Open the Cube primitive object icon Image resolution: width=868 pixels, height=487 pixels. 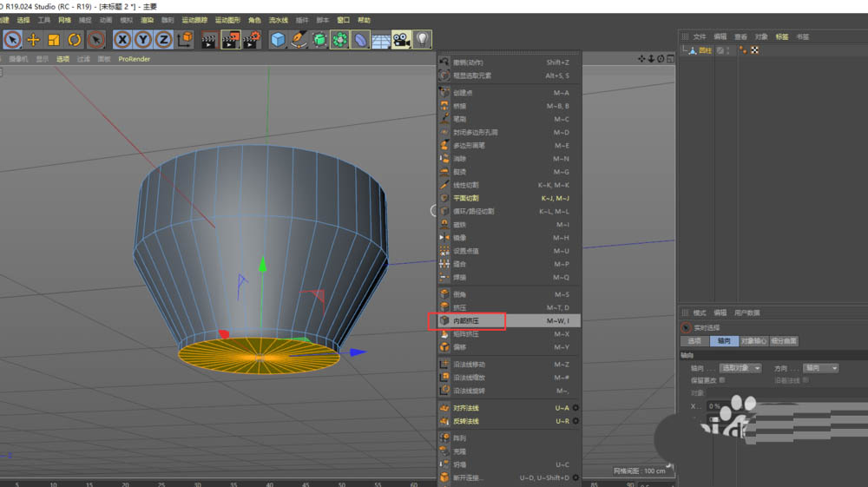pyautogui.click(x=278, y=39)
